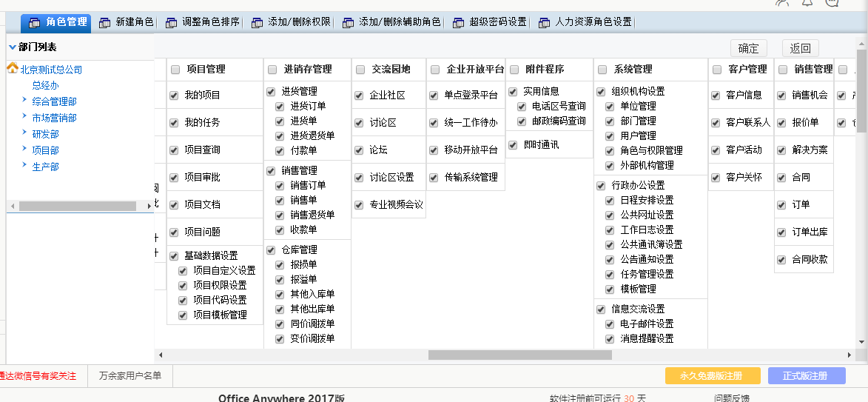Screen dimensions: 868x402
Task: Click the 永久免费版注册 button
Action: click(713, 375)
